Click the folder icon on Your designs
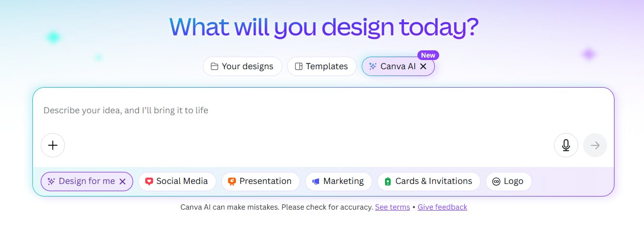Viewport: 644px width, 243px height. click(x=214, y=66)
